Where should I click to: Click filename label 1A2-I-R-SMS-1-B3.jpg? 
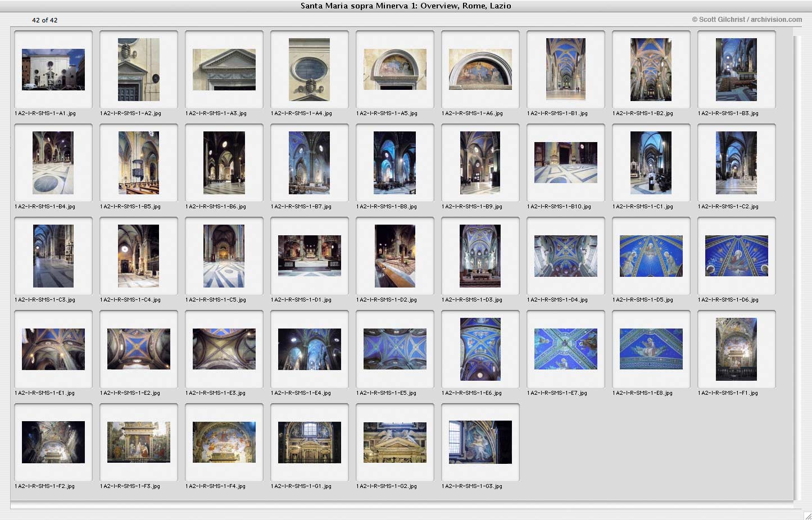[x=728, y=113]
